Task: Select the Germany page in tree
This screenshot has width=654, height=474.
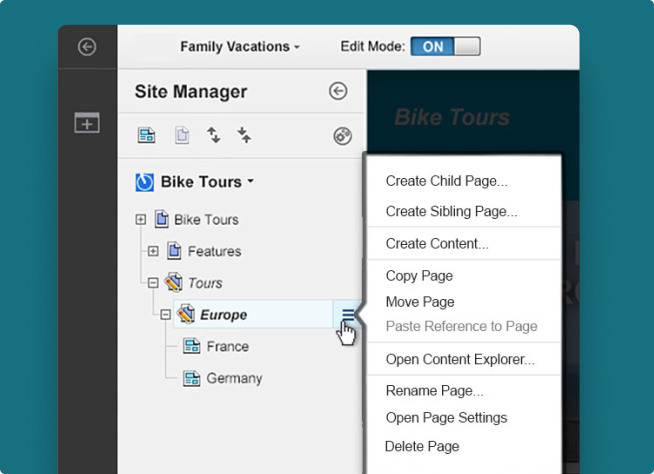Action: tap(234, 379)
